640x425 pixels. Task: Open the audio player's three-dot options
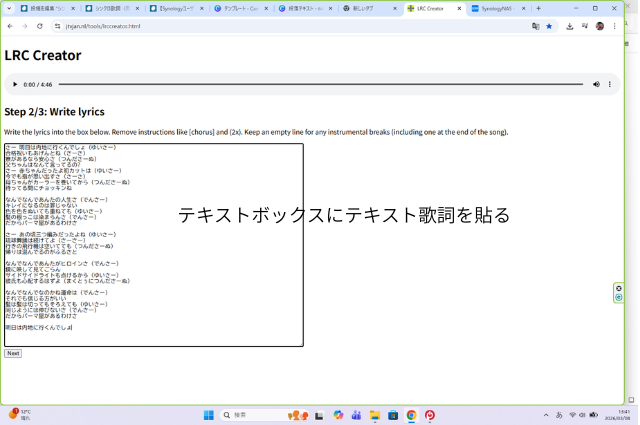pos(610,85)
